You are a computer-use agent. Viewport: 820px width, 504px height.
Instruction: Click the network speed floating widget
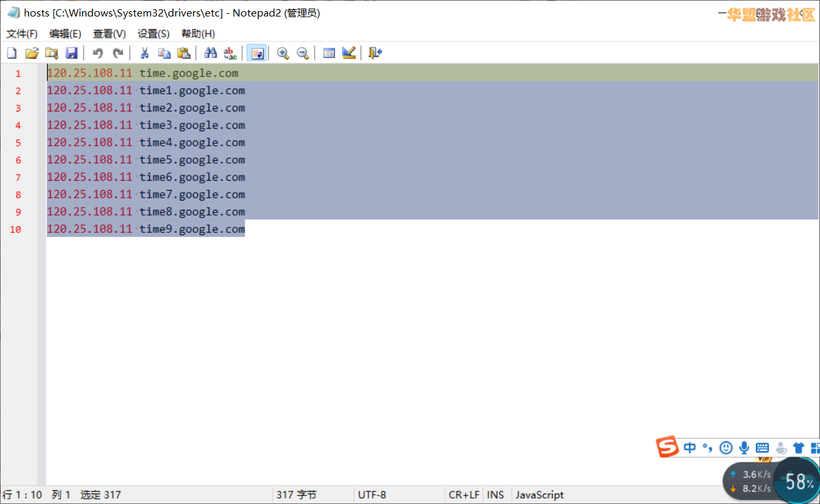click(751, 481)
